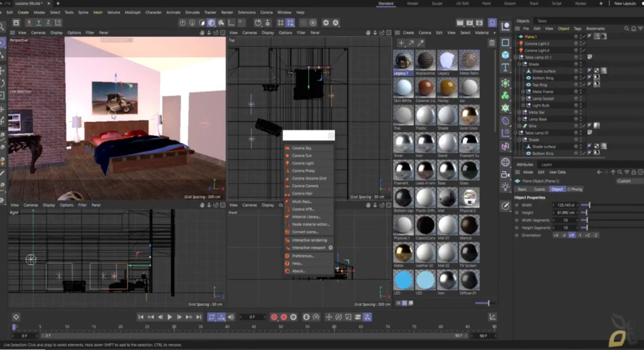Expand the Lamp Socket object
Viewport: 644px width, 350px height.
523,99
